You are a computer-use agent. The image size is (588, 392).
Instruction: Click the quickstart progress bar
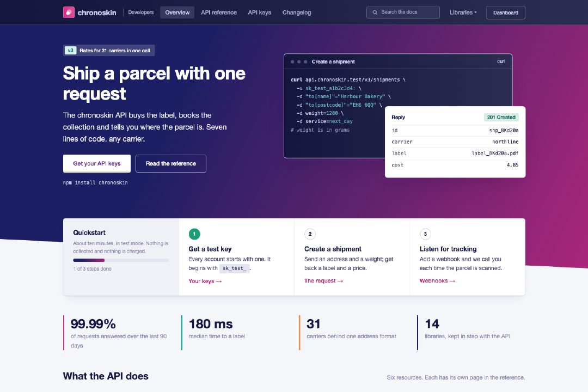[x=121, y=260]
